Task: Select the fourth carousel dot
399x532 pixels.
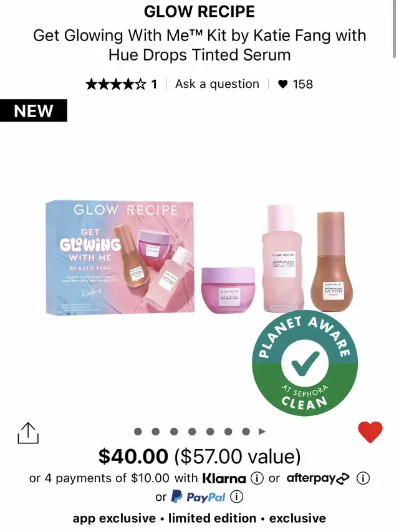Action: (192, 432)
